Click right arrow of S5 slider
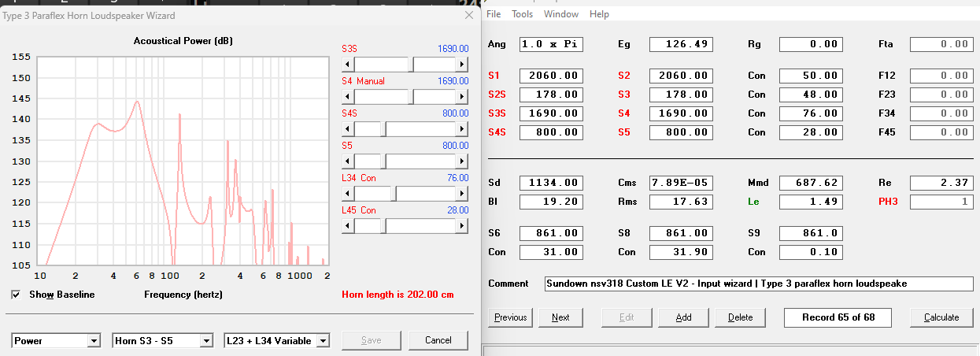Viewport: 980px width, 356px height. [462, 161]
